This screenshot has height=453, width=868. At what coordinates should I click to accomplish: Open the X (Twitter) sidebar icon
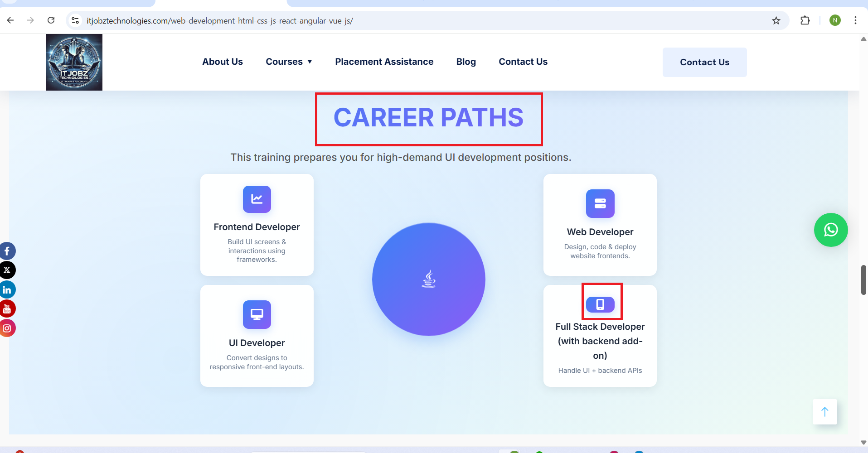click(x=7, y=270)
